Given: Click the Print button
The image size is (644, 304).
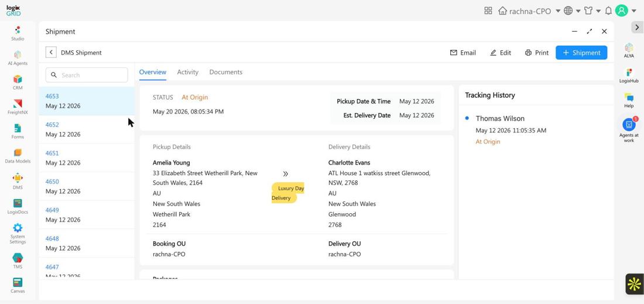Looking at the screenshot, I should pos(536,53).
